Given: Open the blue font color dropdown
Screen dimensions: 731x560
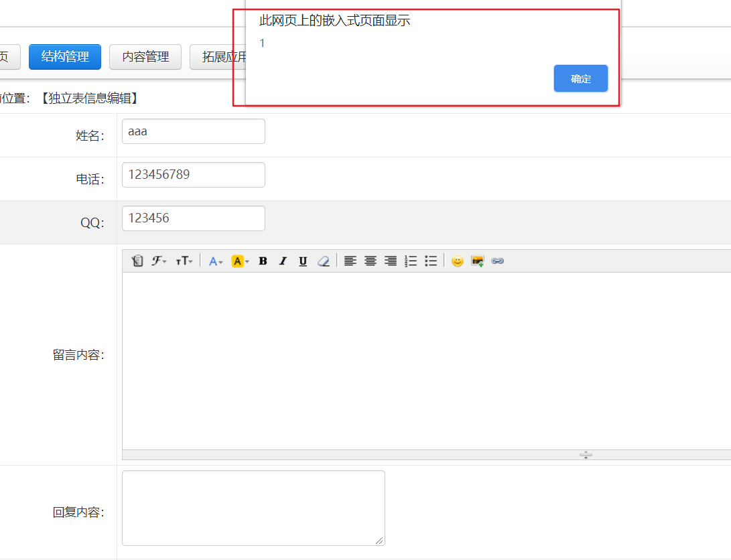Looking at the screenshot, I should pos(215,261).
